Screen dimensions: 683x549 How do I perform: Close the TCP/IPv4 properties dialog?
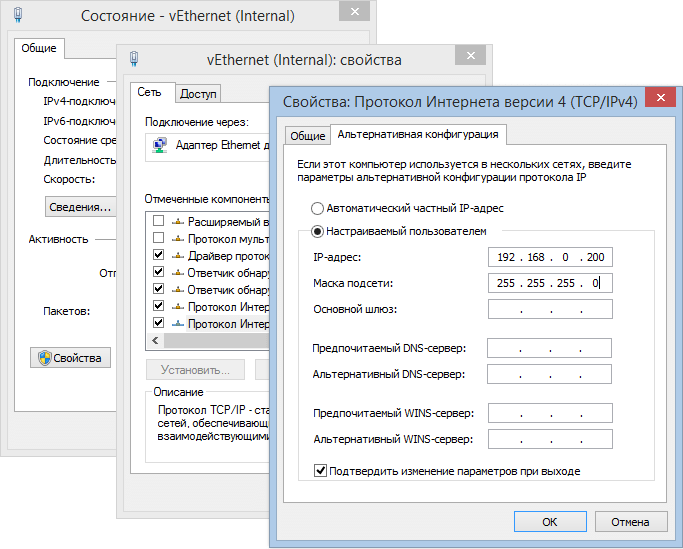coord(660,98)
